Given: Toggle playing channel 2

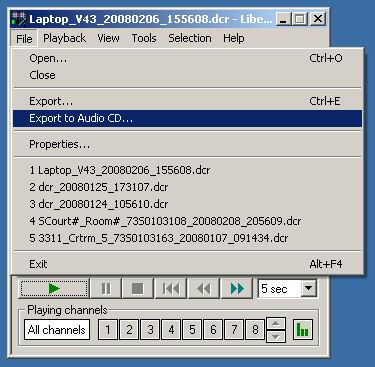Looking at the screenshot, I should pyautogui.click(x=129, y=330).
